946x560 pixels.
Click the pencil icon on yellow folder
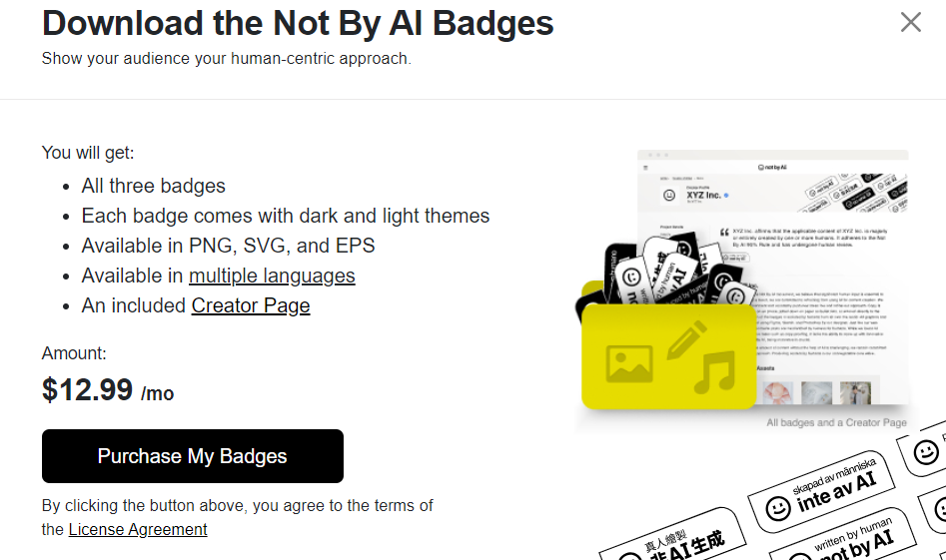click(685, 339)
